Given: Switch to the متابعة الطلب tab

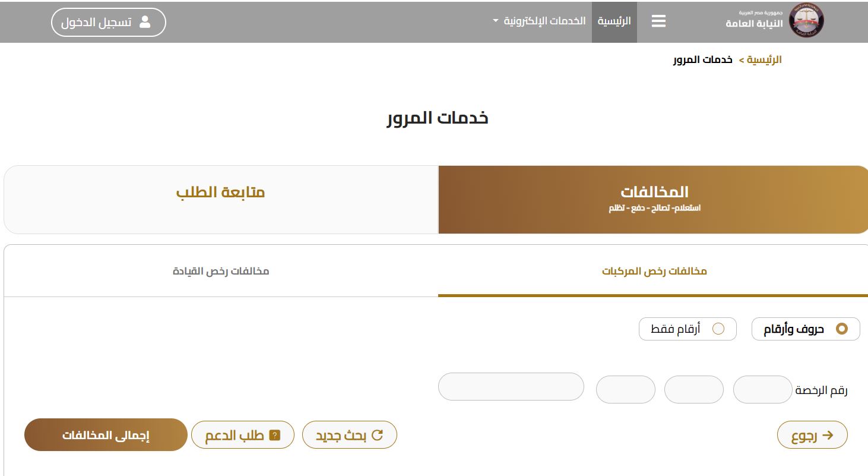Looking at the screenshot, I should point(220,193).
